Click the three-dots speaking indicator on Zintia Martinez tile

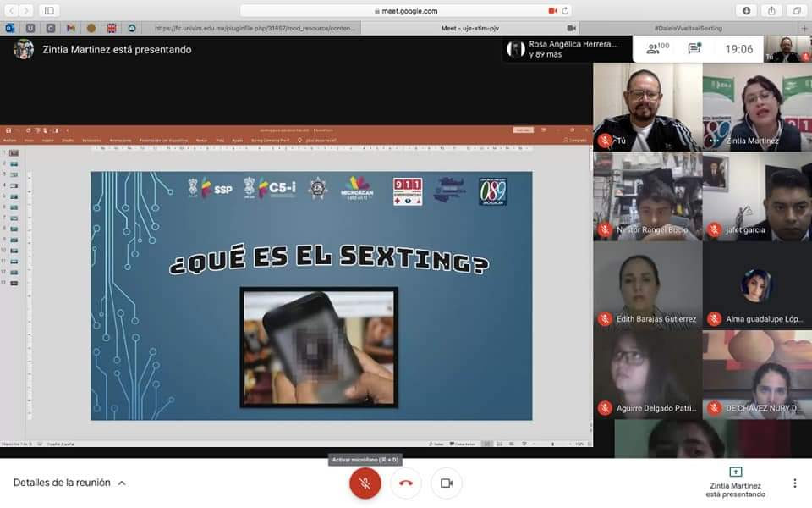[714, 140]
